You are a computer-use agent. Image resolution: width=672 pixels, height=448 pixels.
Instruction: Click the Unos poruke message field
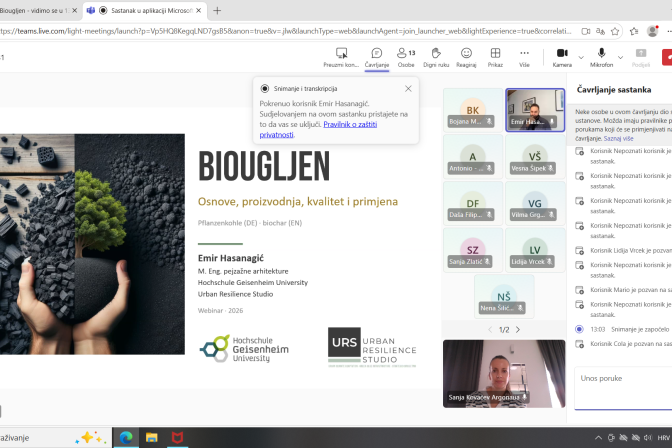pos(623,388)
